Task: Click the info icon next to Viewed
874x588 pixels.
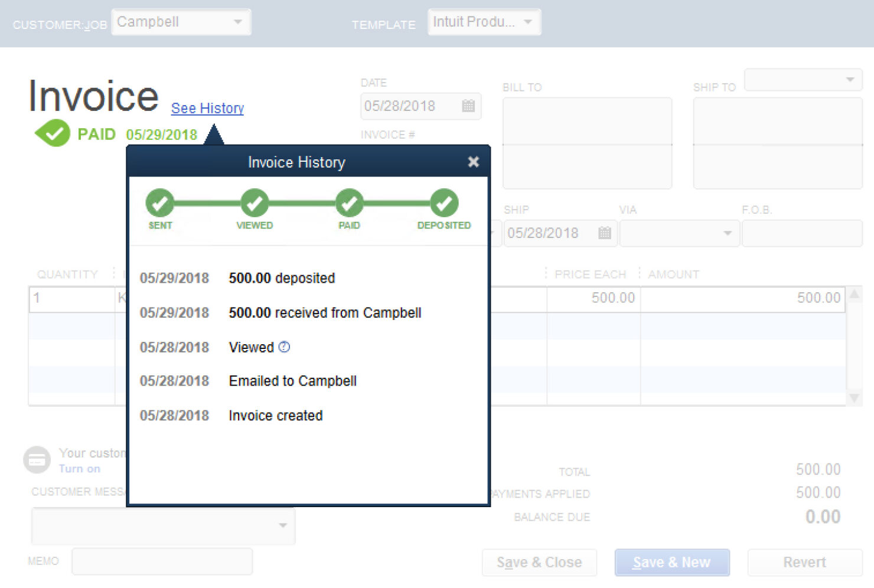Action: (284, 347)
